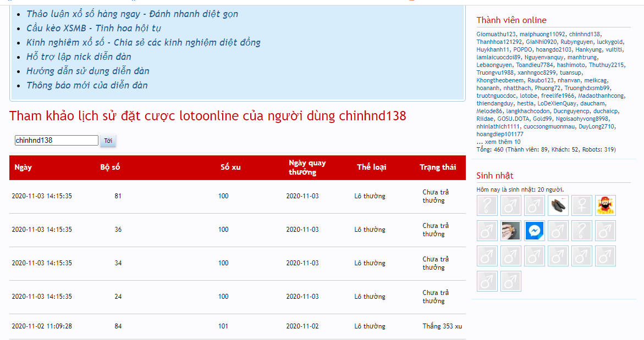The width and height of the screenshot is (644, 340).
Task: Click the question-mark avatar in the top row
Action: 487,205
